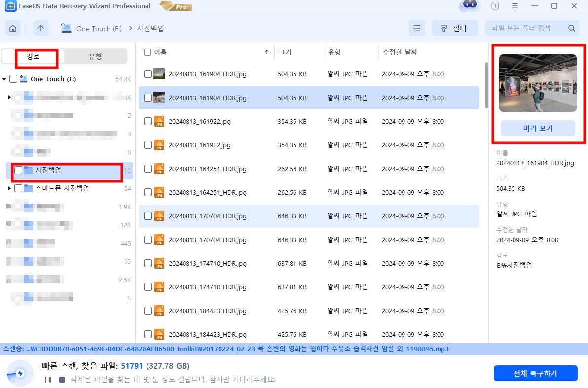This screenshot has width=588, height=388.
Task: Toggle the 이름 column sort arrow
Action: coord(266,52)
